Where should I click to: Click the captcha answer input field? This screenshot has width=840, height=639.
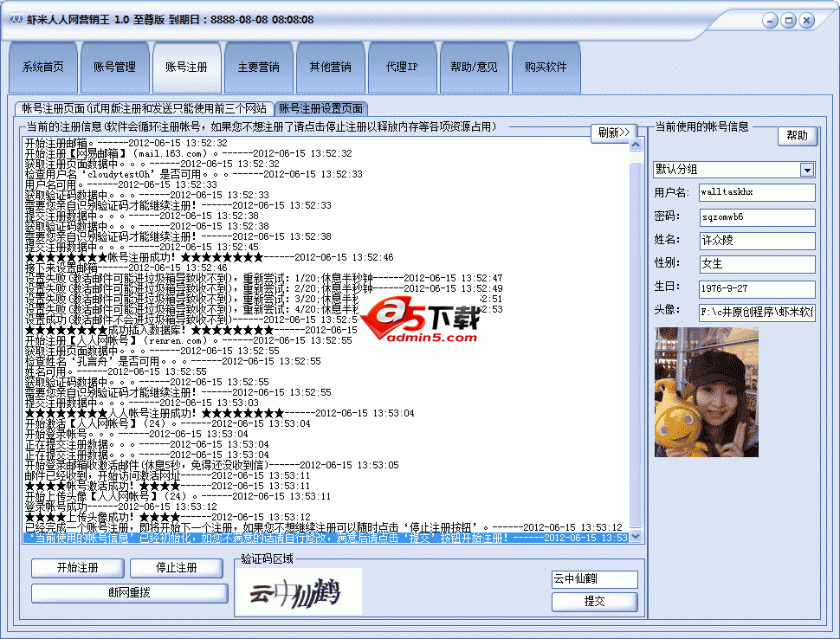[595, 579]
